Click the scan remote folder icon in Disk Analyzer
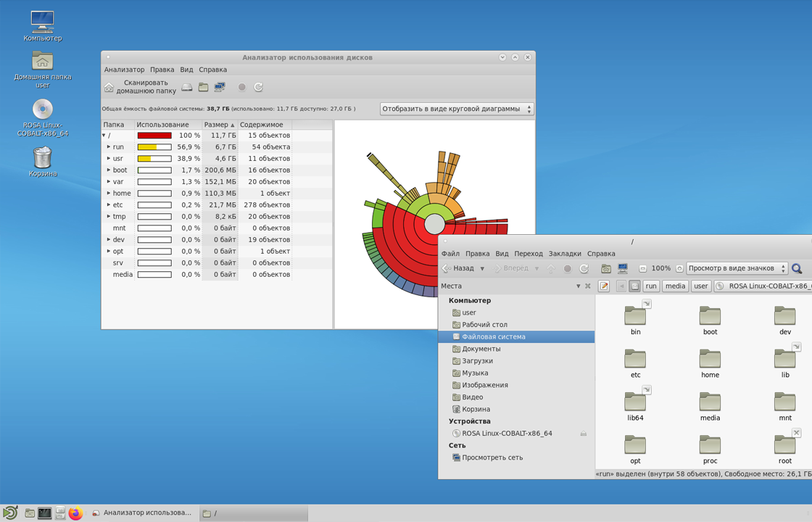This screenshot has height=522, width=812. click(220, 88)
